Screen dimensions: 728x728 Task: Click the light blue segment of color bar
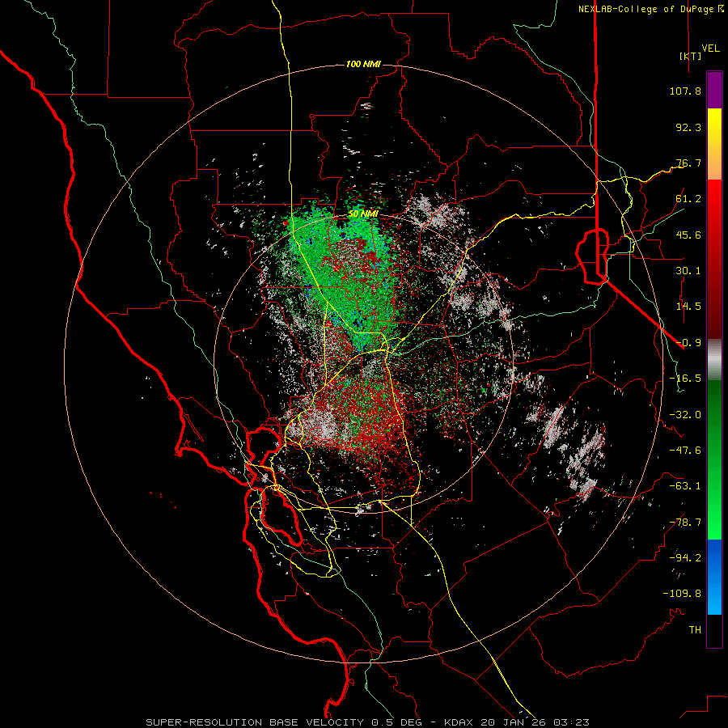coord(714,597)
